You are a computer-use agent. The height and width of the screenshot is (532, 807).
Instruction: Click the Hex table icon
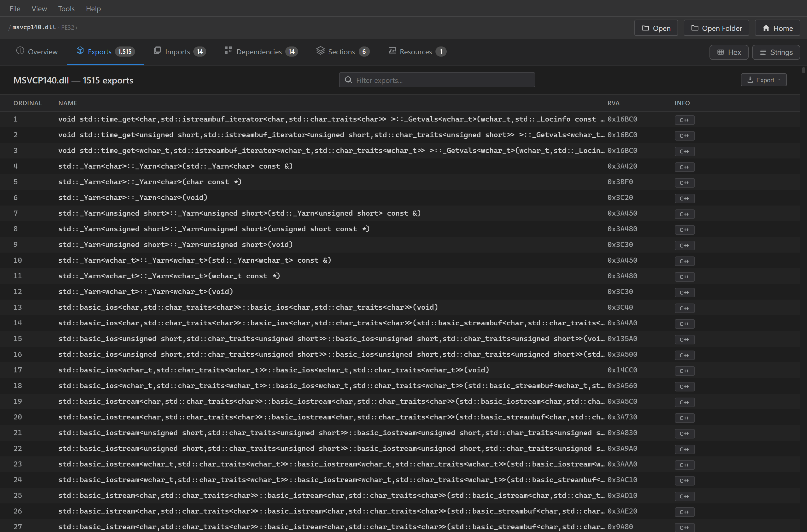[721, 52]
